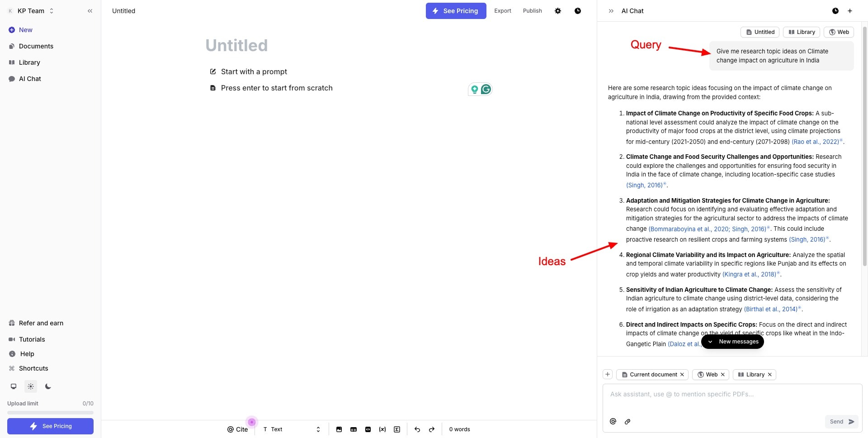Undo the last edit

(x=417, y=429)
